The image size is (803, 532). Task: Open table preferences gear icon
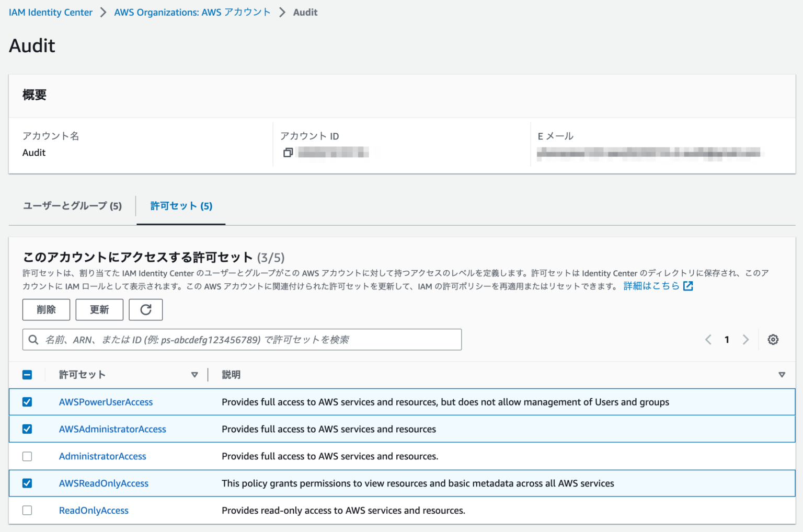click(773, 340)
